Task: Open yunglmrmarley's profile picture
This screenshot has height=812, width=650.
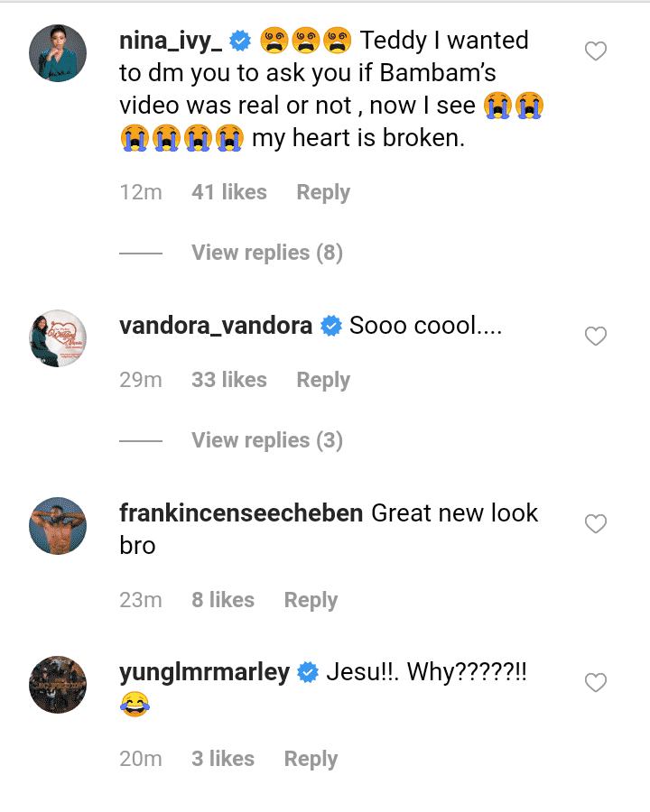Action: coord(58,685)
